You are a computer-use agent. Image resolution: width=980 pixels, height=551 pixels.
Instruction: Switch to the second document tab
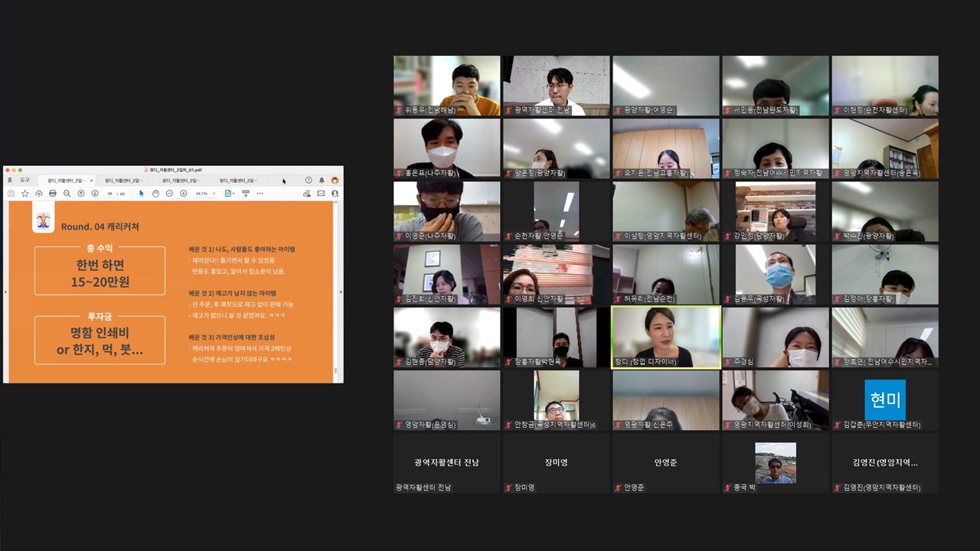tap(121, 181)
